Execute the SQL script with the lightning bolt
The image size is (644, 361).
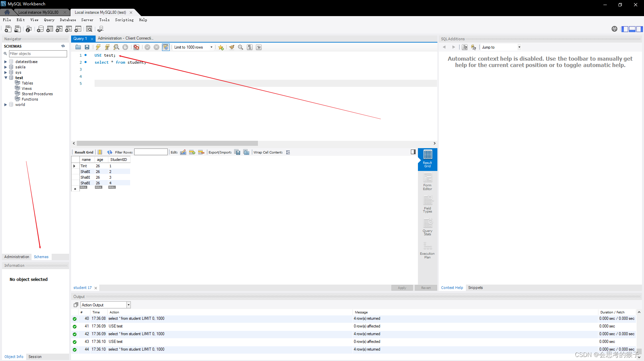pyautogui.click(x=98, y=47)
